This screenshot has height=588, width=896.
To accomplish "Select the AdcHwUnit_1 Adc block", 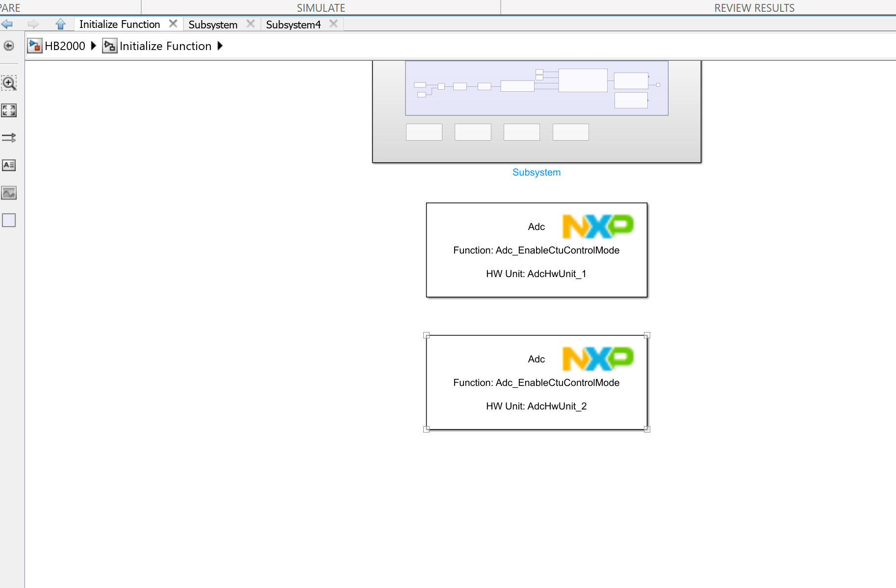I will [x=537, y=250].
